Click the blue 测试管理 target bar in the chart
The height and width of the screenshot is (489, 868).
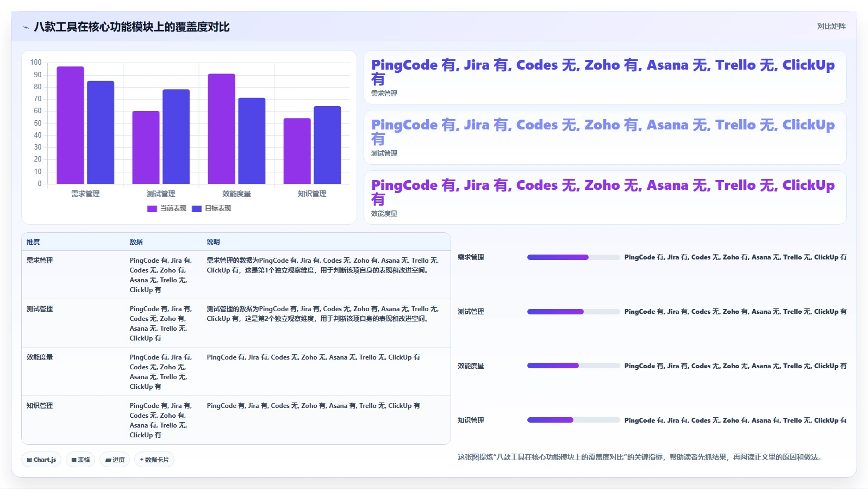coord(176,137)
